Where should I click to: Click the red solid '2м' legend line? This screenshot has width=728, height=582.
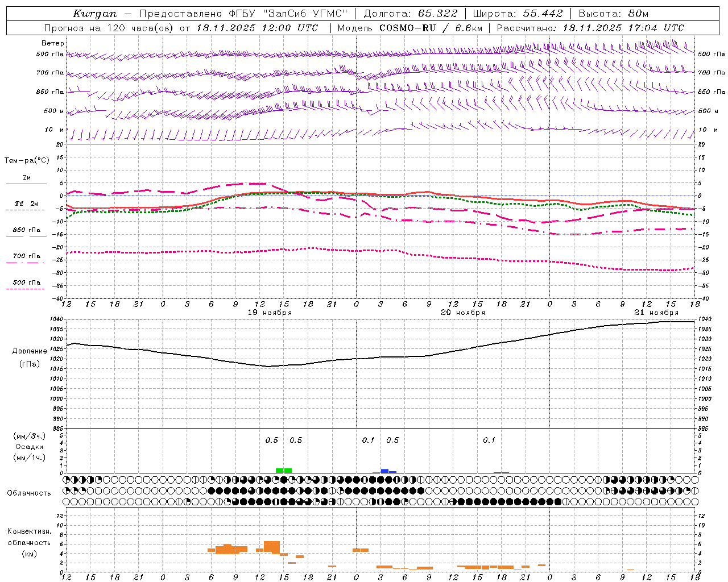click(27, 184)
